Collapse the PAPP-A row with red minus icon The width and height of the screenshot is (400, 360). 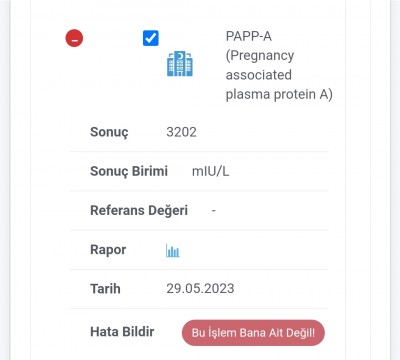(x=74, y=38)
